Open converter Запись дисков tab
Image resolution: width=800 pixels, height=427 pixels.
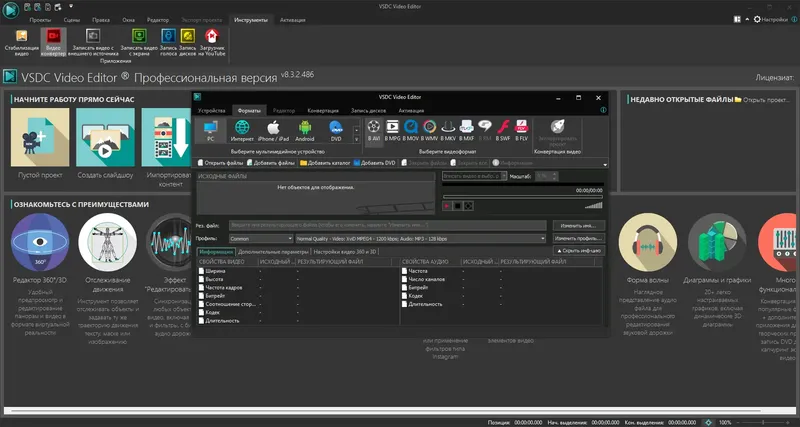pos(368,110)
